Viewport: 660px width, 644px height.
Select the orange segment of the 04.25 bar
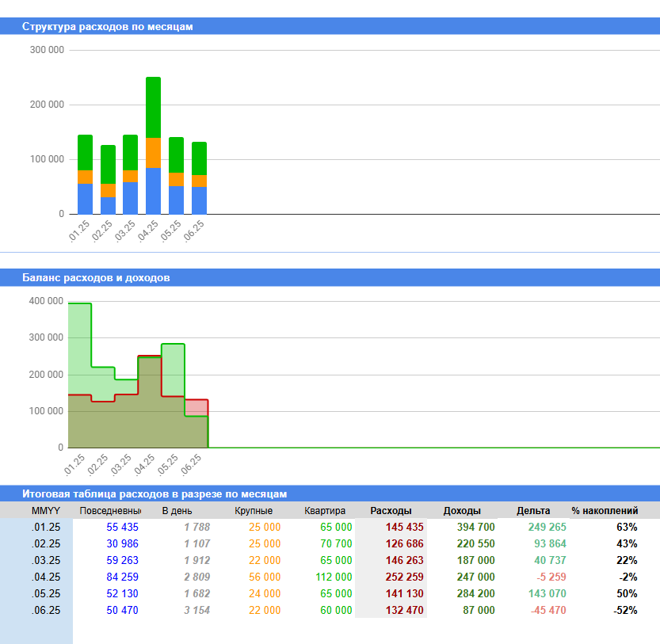click(153, 153)
